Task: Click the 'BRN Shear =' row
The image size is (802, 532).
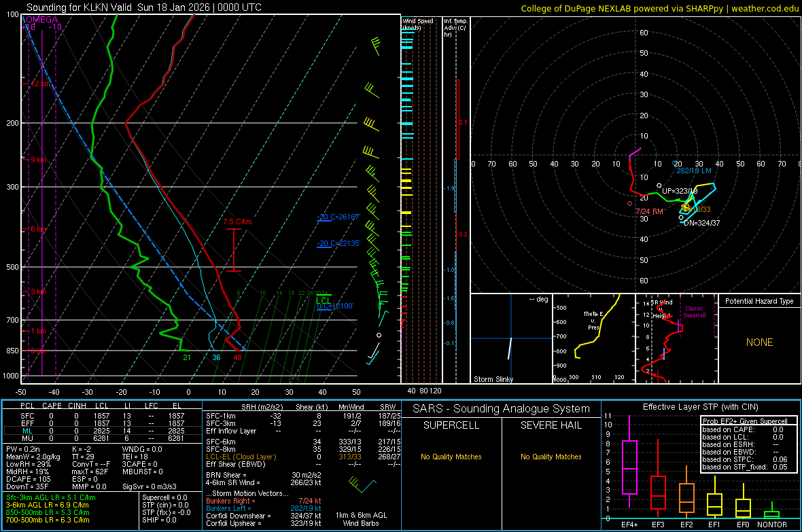Action: tap(264, 475)
